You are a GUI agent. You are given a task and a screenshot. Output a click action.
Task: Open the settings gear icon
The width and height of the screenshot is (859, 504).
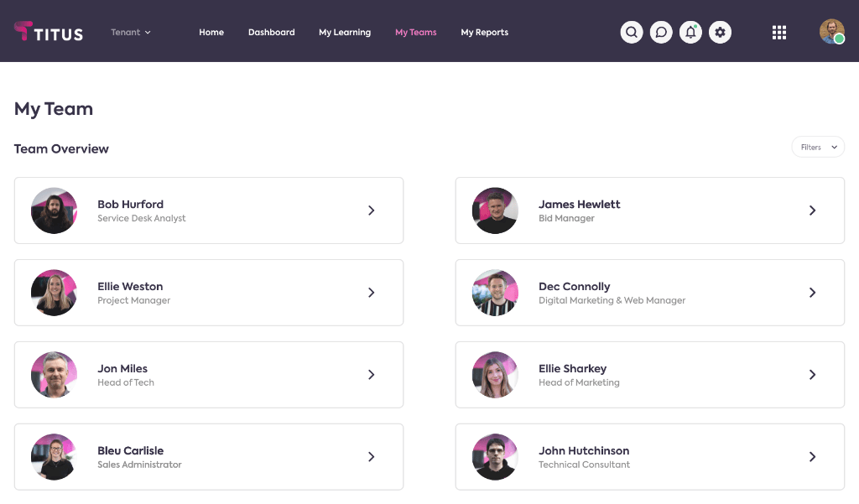[720, 33]
